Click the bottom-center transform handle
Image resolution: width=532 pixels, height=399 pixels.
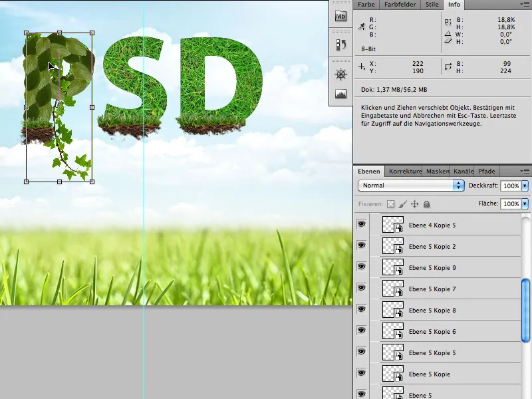pos(59,182)
